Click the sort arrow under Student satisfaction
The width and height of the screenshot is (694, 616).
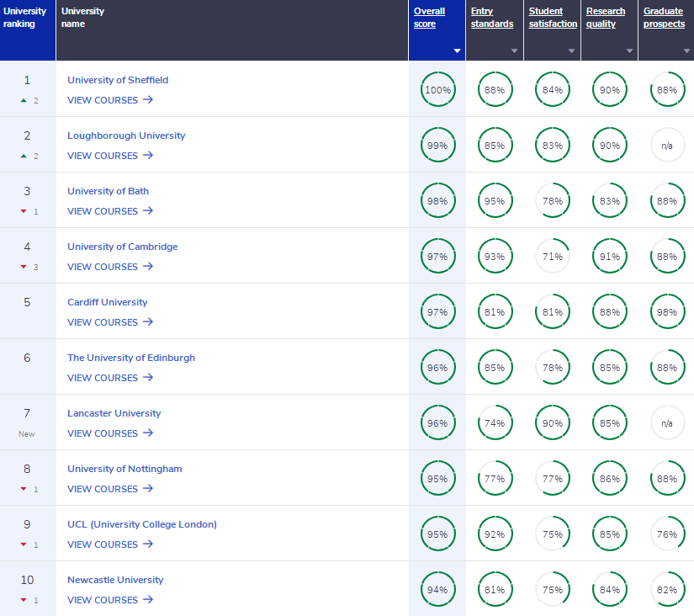pos(572,51)
